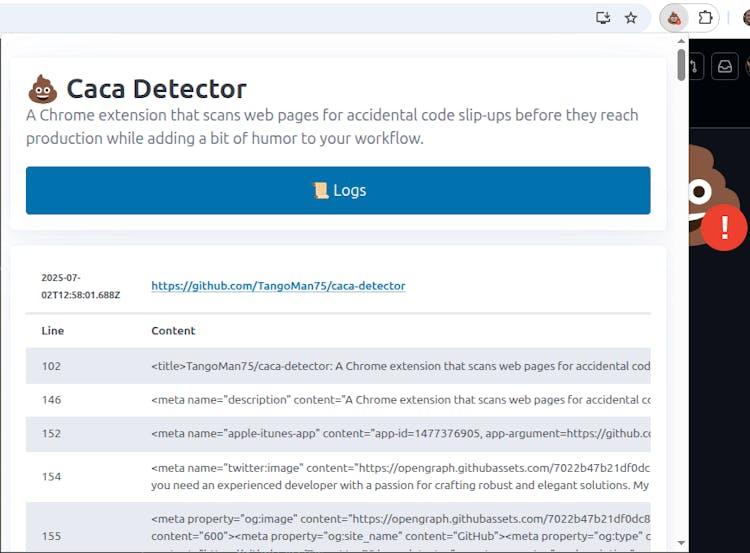
Task: Click the popup scrollbar down arrow
Action: (681, 543)
